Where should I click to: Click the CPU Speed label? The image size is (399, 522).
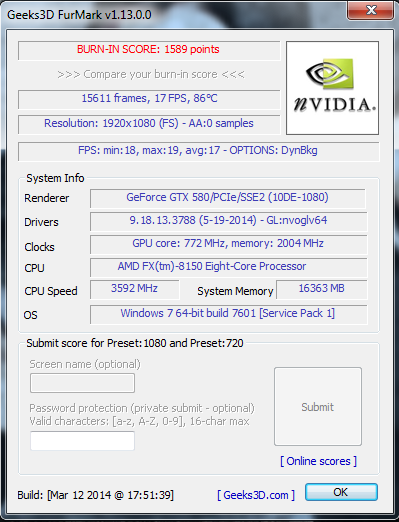click(x=51, y=291)
